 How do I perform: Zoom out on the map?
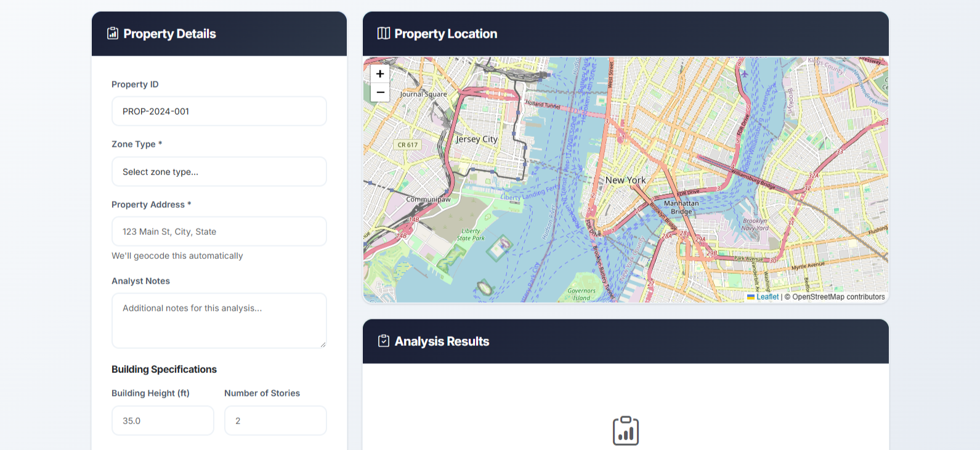380,92
